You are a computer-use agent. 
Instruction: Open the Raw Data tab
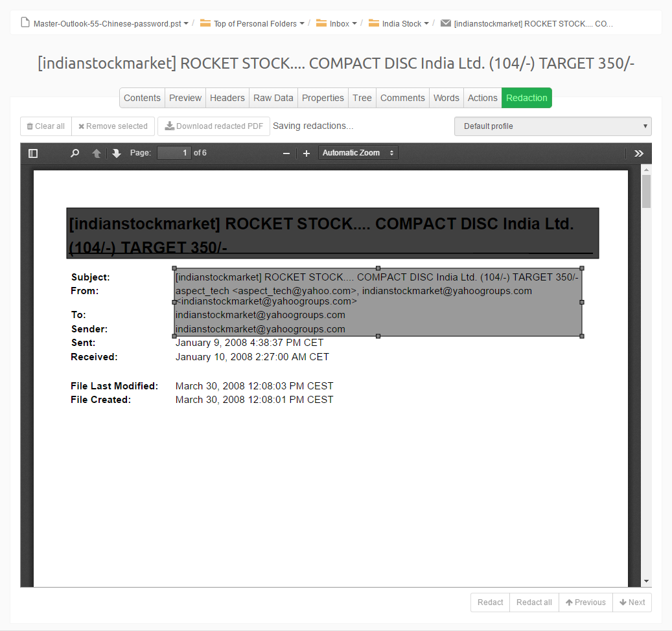(x=273, y=98)
